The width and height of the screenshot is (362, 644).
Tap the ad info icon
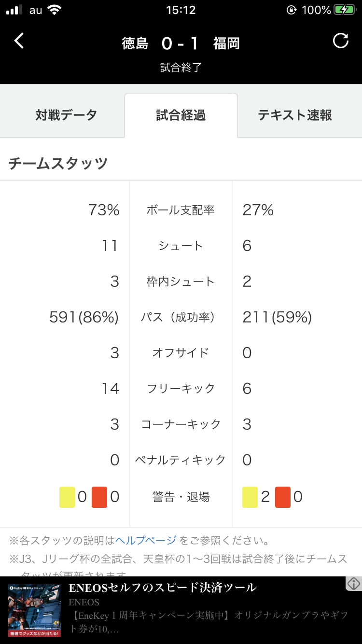[354, 584]
